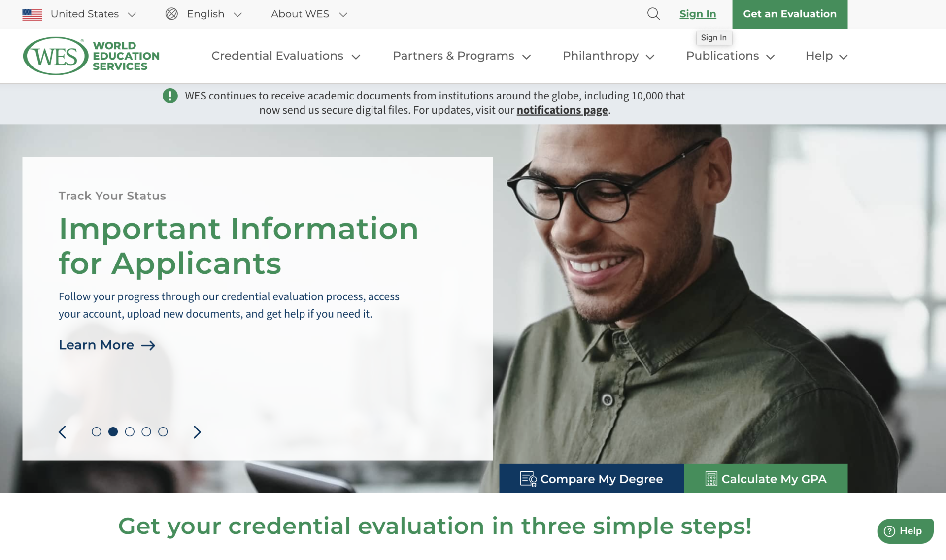The height and width of the screenshot is (560, 946).
Task: Open the notifications page link
Action: coord(562,110)
